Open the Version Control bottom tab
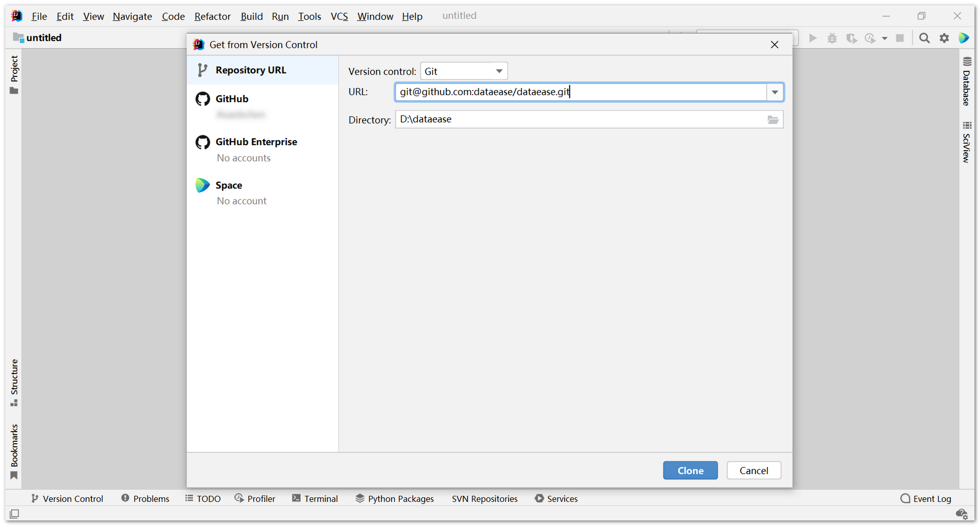This screenshot has height=526, width=980. click(x=67, y=498)
